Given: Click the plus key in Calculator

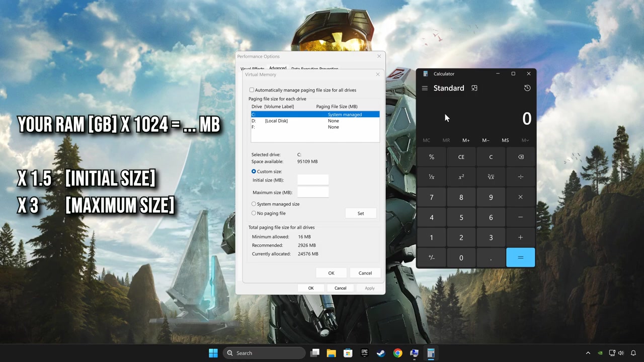Looking at the screenshot, I should 521,237.
